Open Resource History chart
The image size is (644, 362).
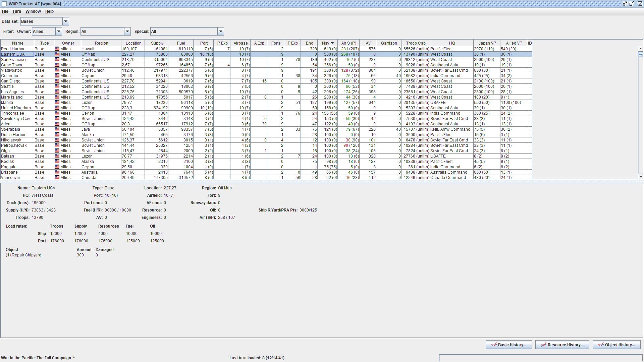pos(562,345)
